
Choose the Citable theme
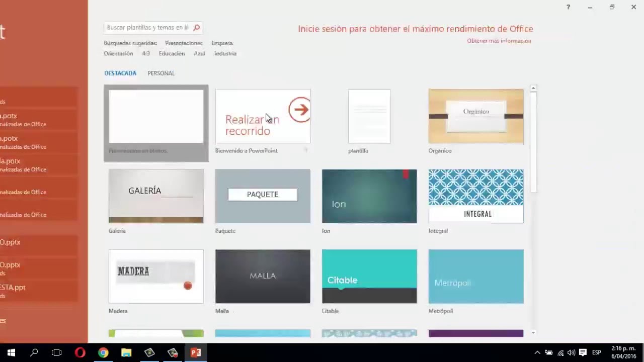click(x=369, y=277)
